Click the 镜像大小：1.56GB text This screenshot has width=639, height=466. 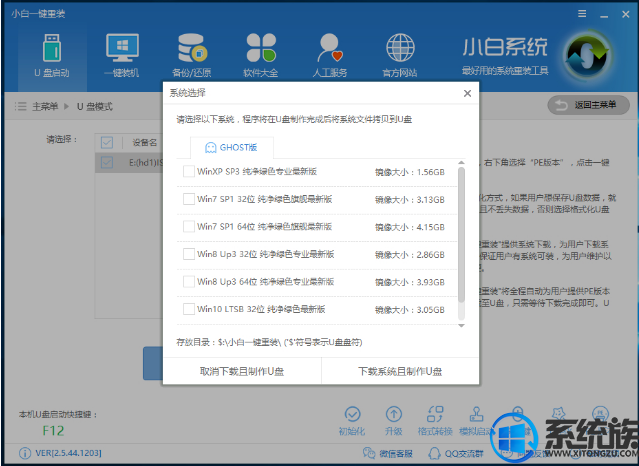click(410, 172)
